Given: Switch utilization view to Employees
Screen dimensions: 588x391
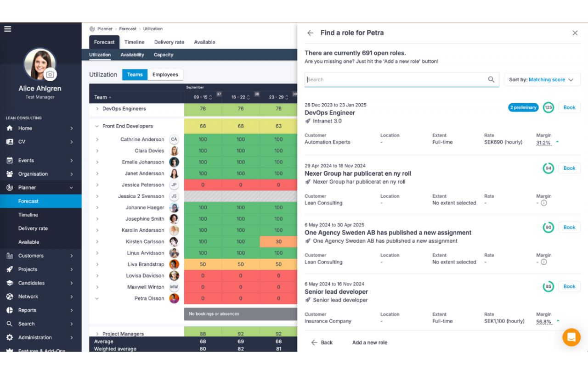Looking at the screenshot, I should coord(165,75).
